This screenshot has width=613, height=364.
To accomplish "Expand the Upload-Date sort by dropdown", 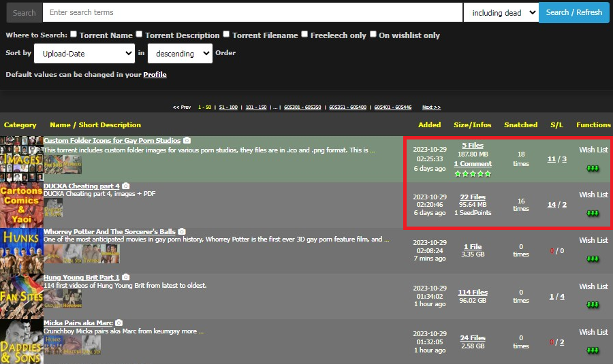I will click(x=84, y=53).
